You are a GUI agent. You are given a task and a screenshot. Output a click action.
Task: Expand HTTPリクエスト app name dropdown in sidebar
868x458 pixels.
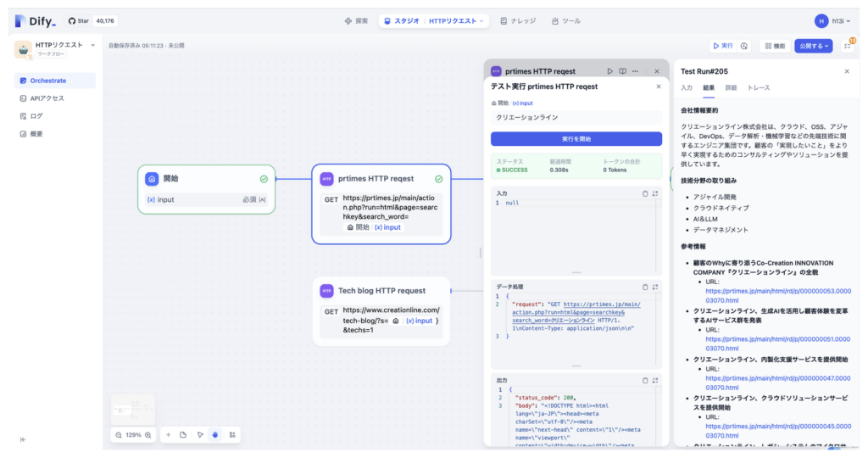(x=92, y=45)
